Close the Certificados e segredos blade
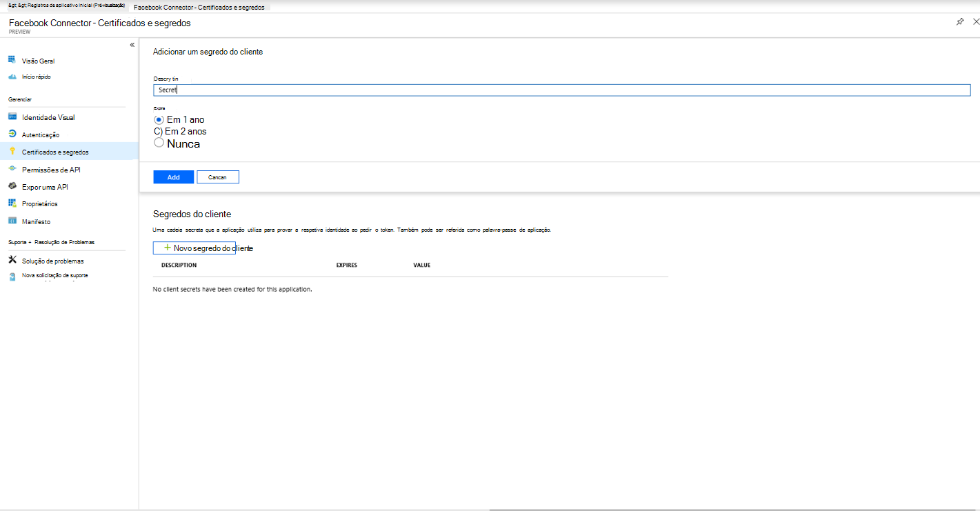The height and width of the screenshot is (511, 980). (x=976, y=22)
